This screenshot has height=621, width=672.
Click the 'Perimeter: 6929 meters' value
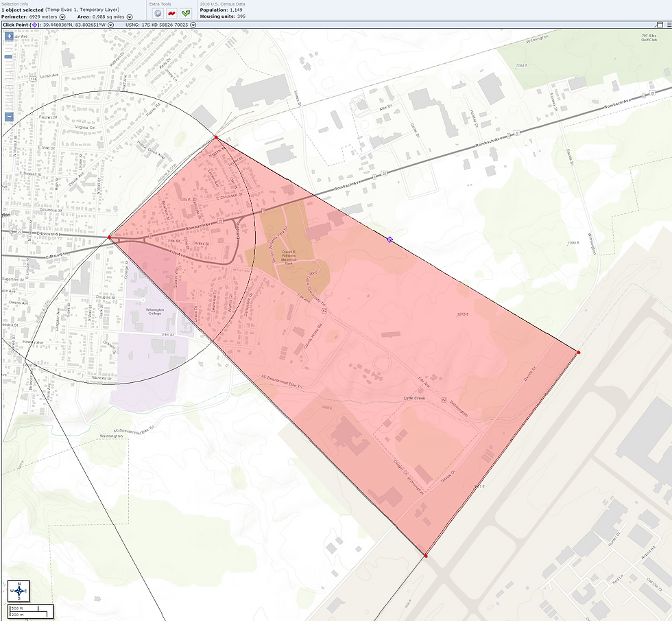point(29,16)
